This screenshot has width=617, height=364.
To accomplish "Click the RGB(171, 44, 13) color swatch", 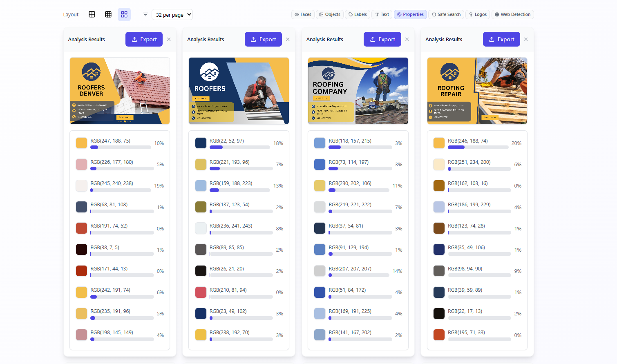I will pyautogui.click(x=82, y=270).
